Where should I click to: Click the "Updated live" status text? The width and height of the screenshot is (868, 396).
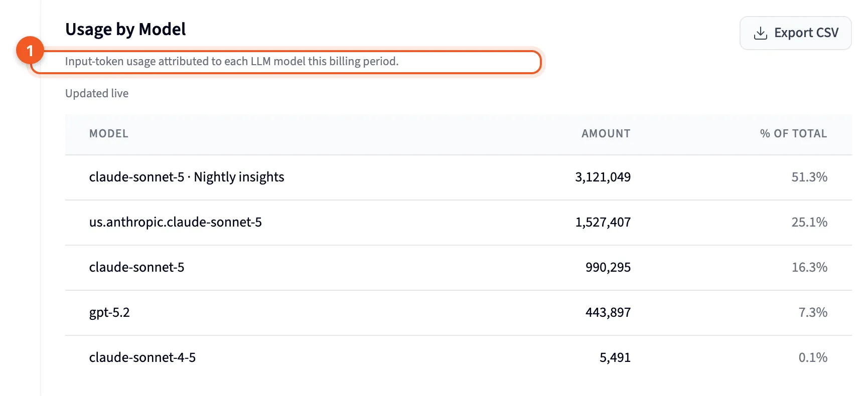coord(97,93)
